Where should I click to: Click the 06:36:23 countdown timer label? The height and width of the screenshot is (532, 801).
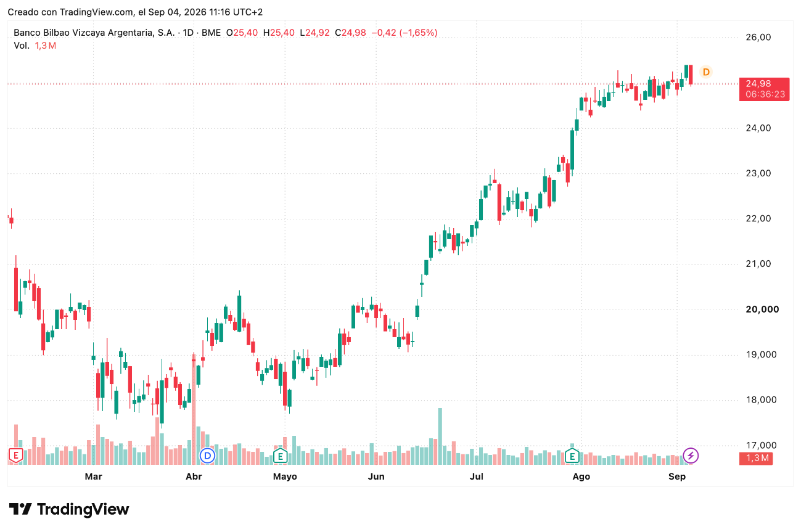click(x=765, y=95)
